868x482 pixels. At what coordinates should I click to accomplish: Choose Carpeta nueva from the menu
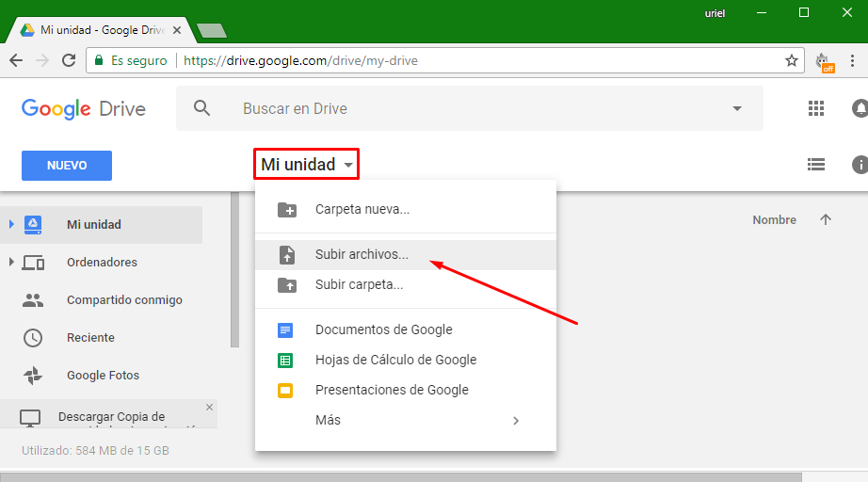click(x=406, y=210)
